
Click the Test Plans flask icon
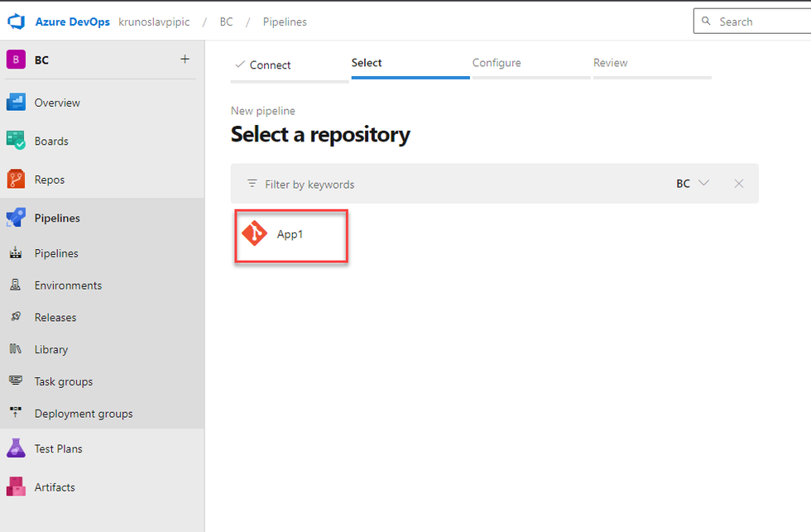click(16, 448)
